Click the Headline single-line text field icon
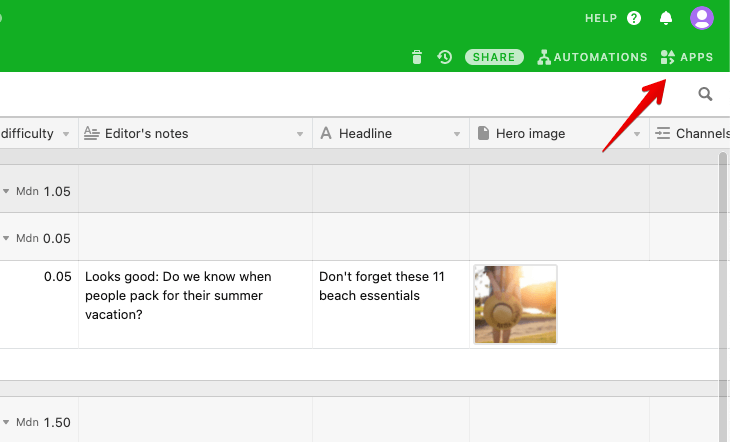Screen dimensions: 730x442 [326, 134]
